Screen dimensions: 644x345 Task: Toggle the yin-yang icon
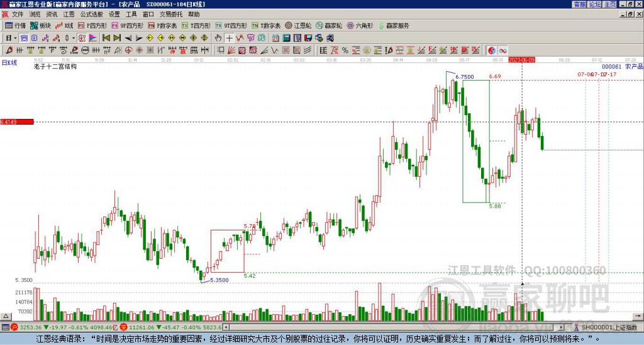[x=492, y=50]
